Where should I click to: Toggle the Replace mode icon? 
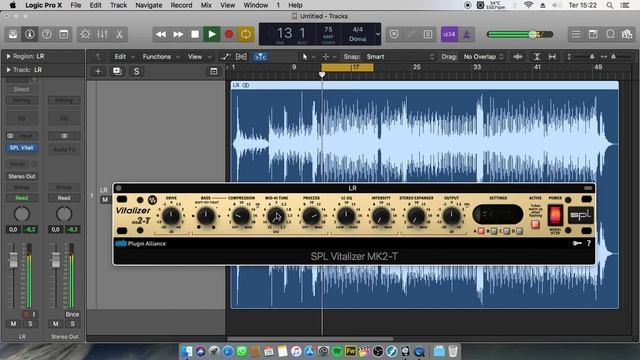pyautogui.click(x=394, y=34)
